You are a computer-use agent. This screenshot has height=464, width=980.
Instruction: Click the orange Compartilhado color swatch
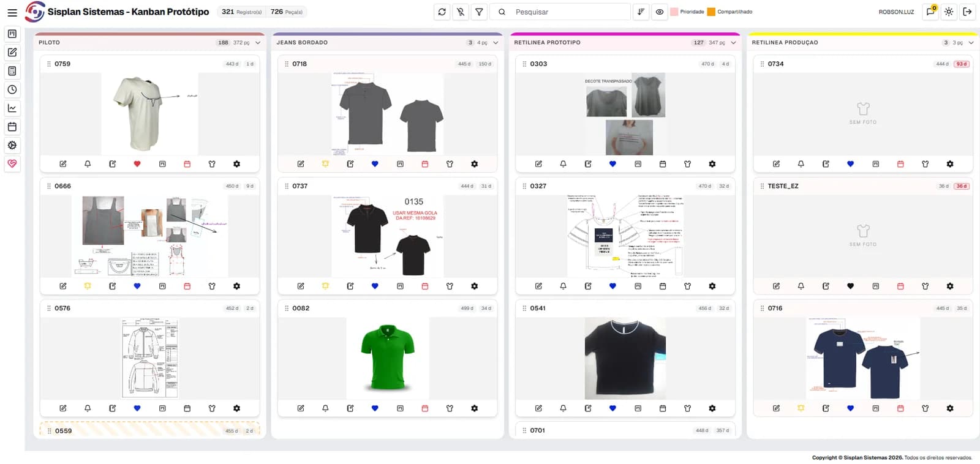pos(711,12)
